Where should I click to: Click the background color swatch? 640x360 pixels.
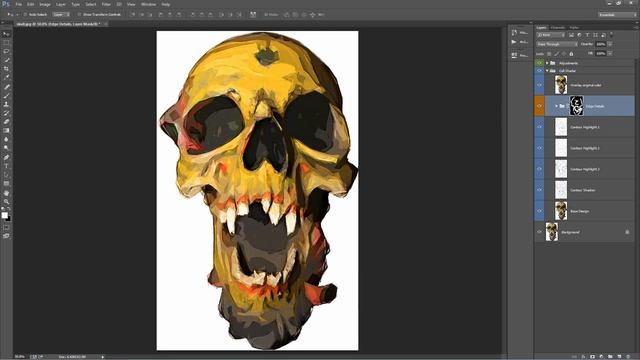point(9,219)
